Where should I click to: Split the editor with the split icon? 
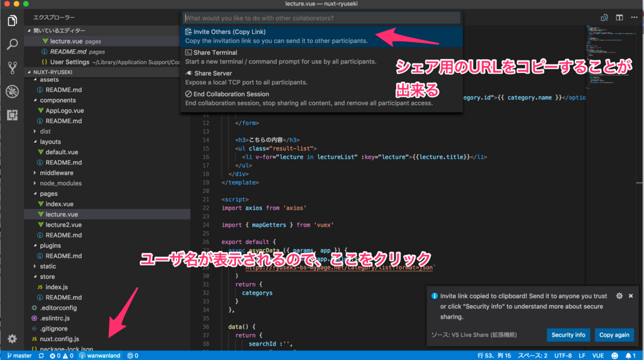coord(619,18)
